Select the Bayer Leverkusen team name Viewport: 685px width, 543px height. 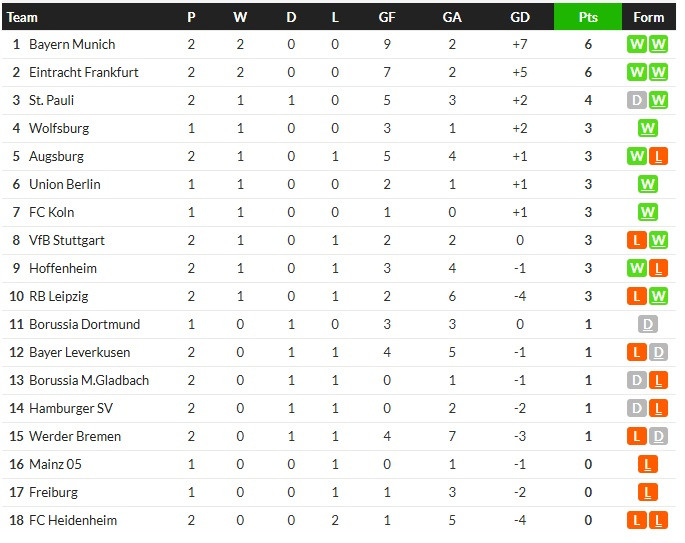80,352
